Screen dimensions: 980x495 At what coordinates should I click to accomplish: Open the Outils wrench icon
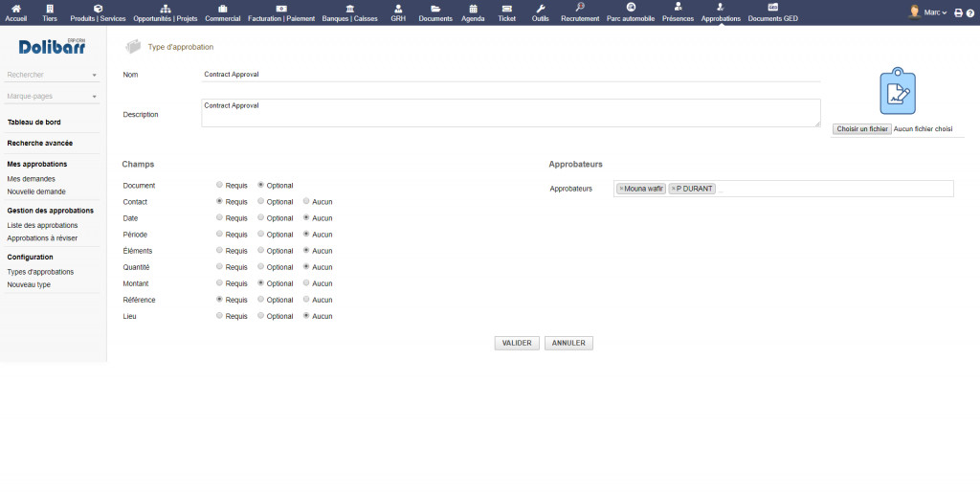tap(541, 9)
